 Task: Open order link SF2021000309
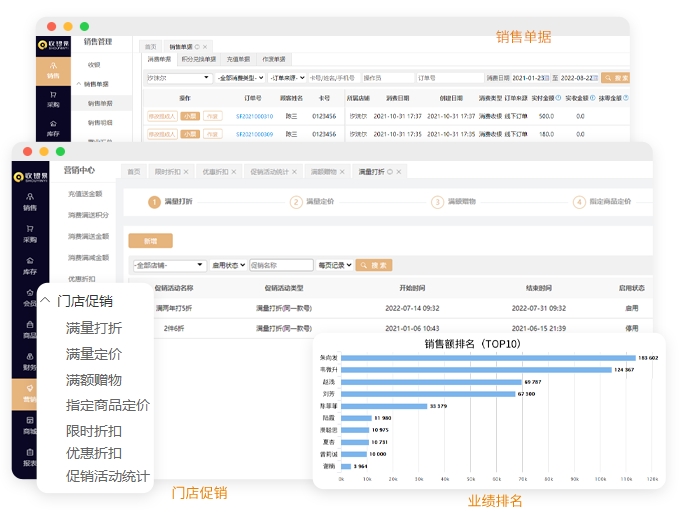pyautogui.click(x=255, y=134)
